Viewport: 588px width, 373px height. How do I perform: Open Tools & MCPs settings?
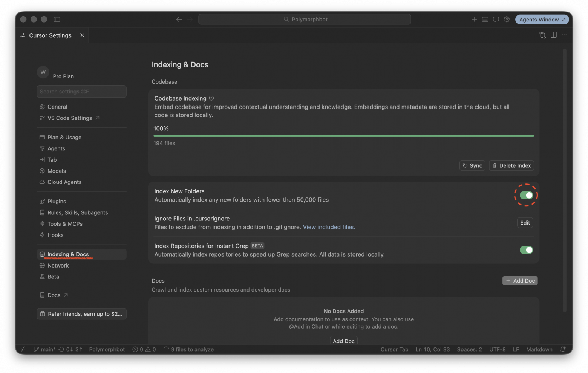click(81, 224)
